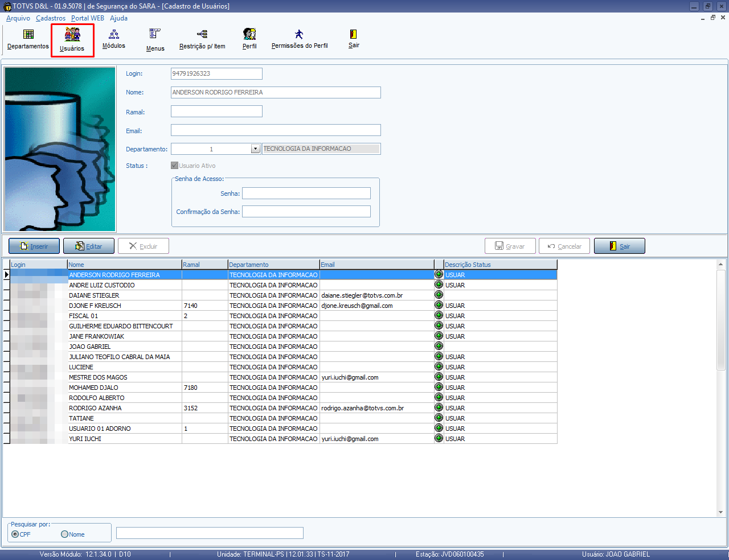Click the Confirmação da Senha field

306,211
